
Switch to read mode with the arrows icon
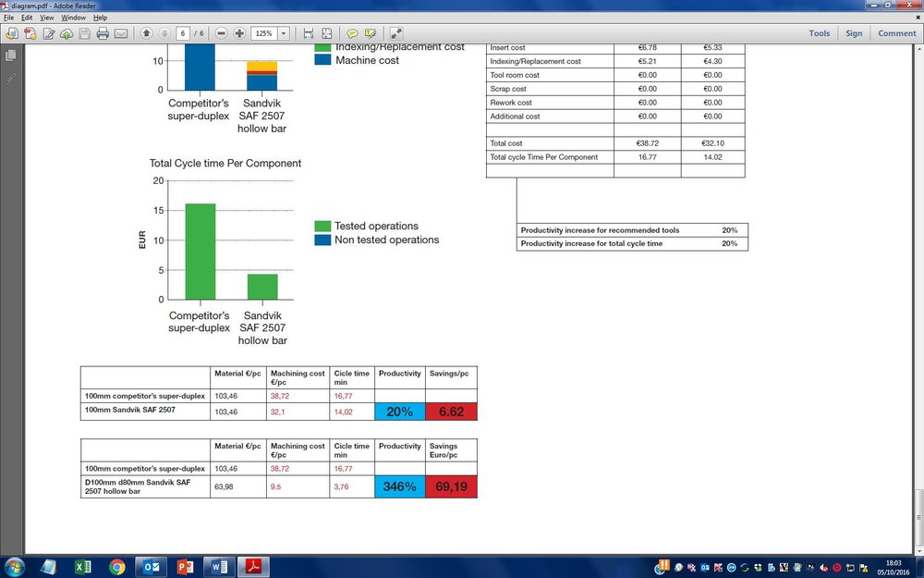[396, 33]
